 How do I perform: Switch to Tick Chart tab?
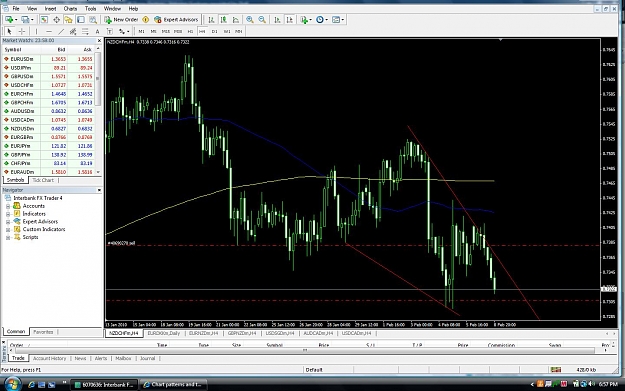click(x=43, y=180)
